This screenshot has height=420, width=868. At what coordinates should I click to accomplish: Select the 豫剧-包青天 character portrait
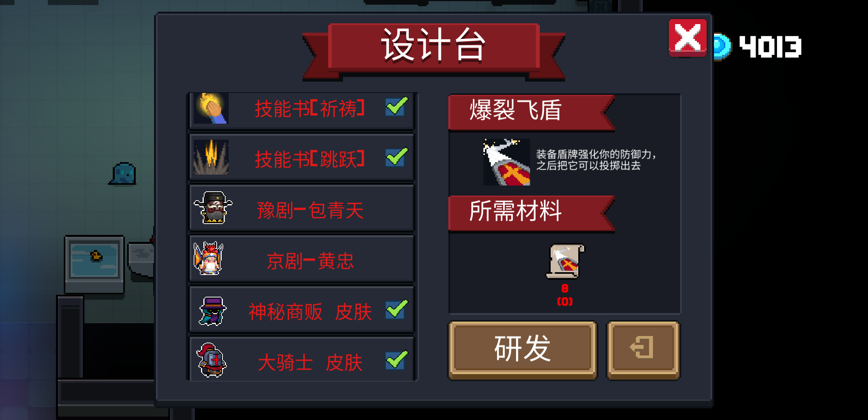pos(213,208)
